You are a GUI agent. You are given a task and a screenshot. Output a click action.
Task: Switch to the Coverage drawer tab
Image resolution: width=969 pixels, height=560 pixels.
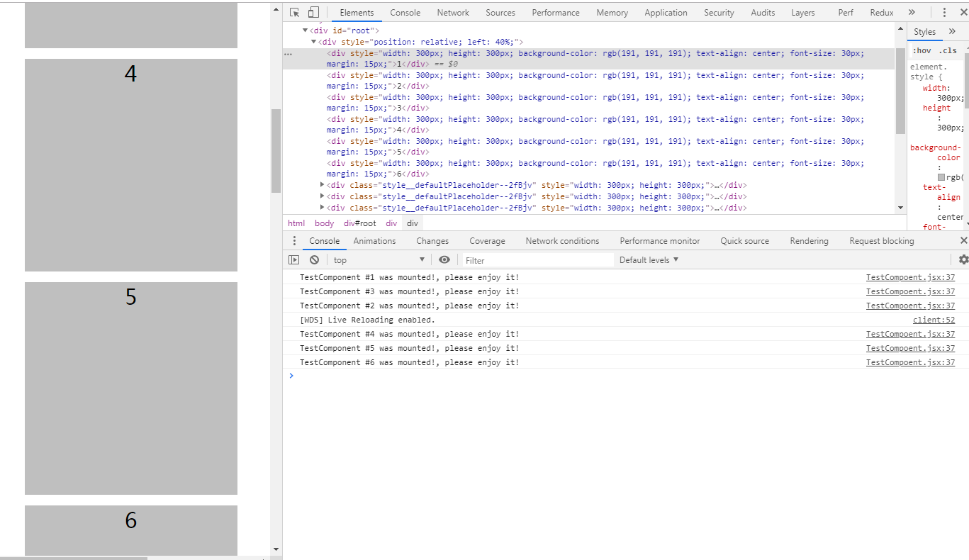(x=488, y=241)
